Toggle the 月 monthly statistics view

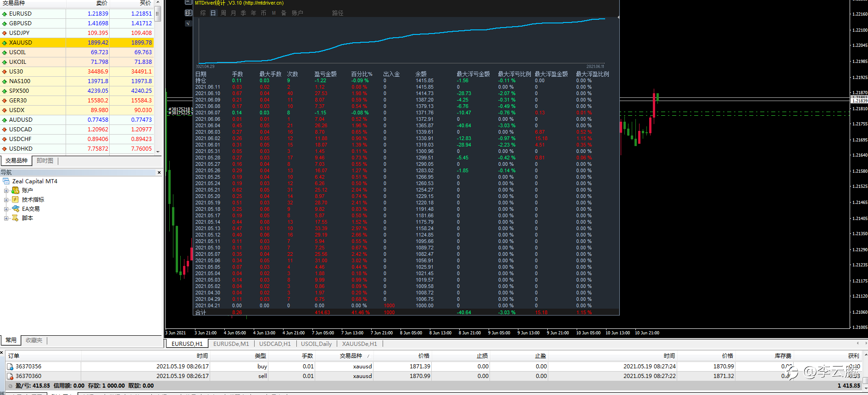[233, 13]
